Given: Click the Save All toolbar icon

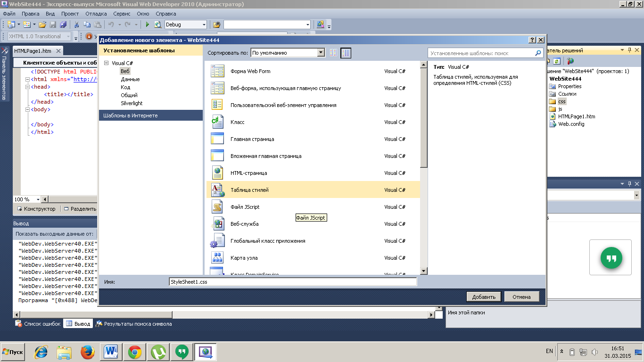Looking at the screenshot, I should pos(63,25).
